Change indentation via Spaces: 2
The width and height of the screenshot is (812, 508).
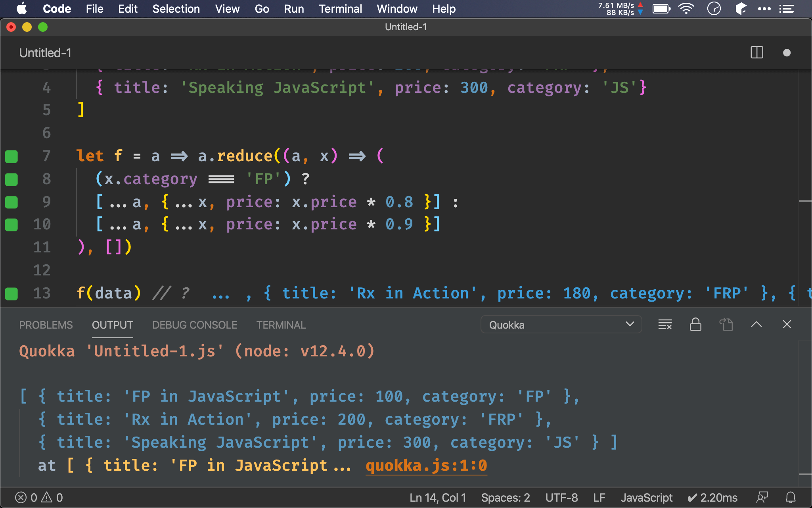506,498
